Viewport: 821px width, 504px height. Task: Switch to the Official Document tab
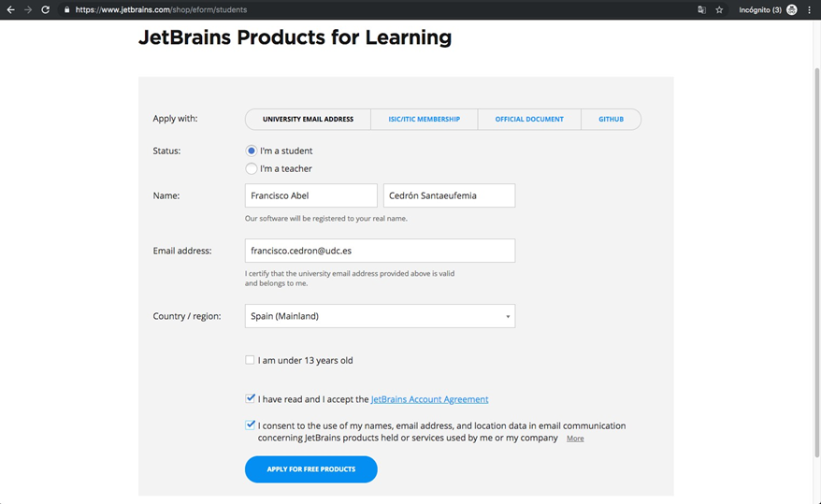pyautogui.click(x=529, y=120)
